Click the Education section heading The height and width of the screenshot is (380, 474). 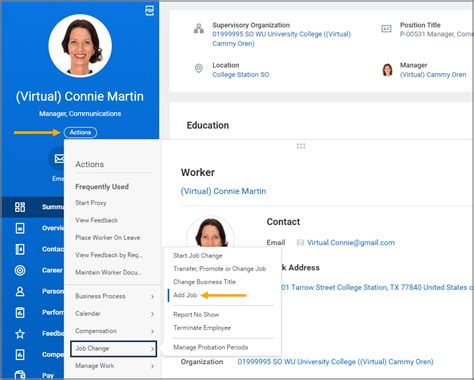tap(208, 125)
